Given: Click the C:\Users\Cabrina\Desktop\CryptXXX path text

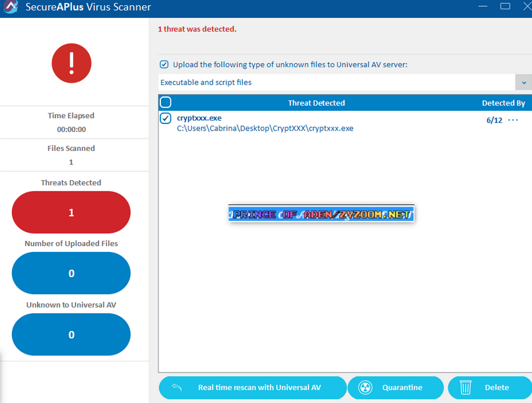Looking at the screenshot, I should (x=265, y=129).
